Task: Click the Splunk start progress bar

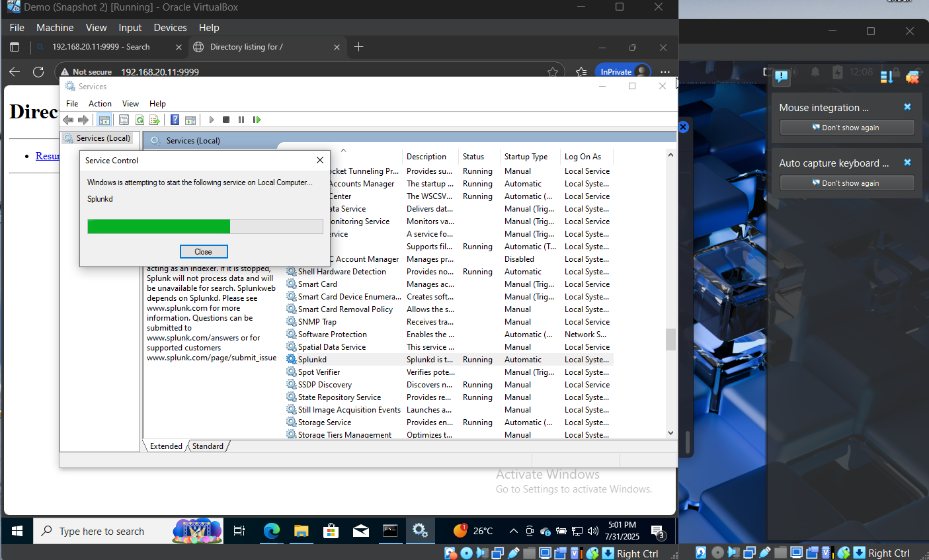Action: 204,226
